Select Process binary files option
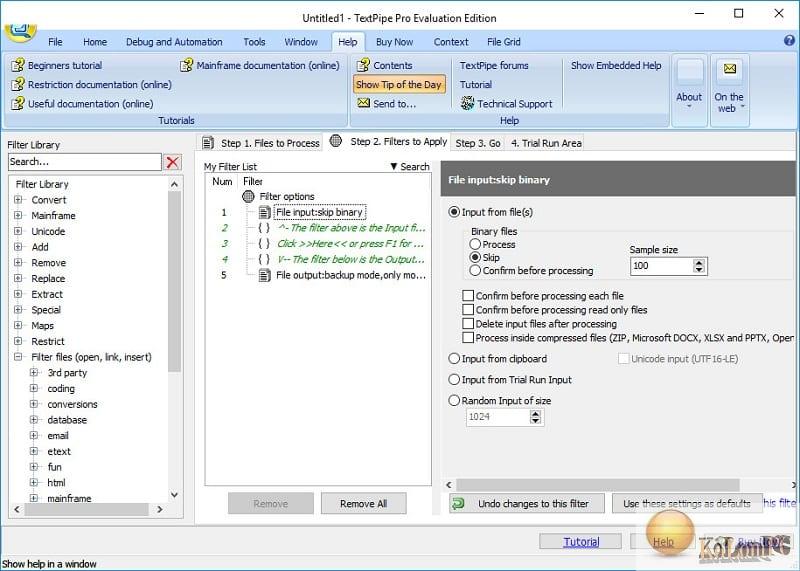The height and width of the screenshot is (571, 800). [x=475, y=244]
